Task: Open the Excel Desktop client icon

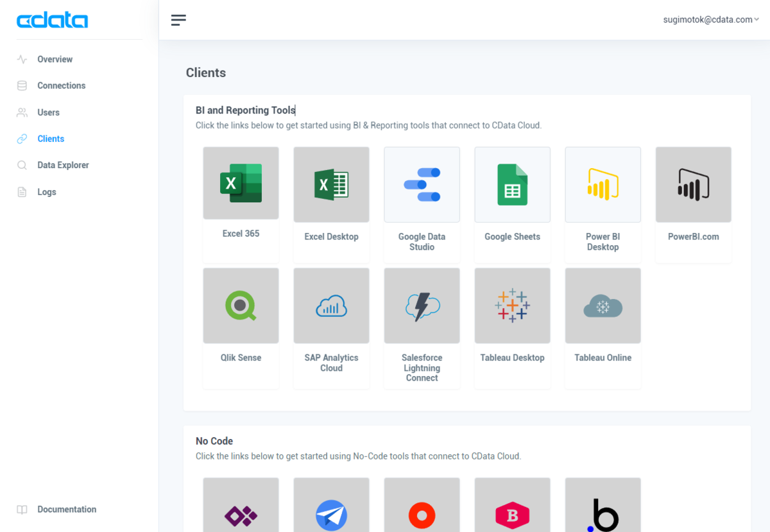Action: click(331, 185)
